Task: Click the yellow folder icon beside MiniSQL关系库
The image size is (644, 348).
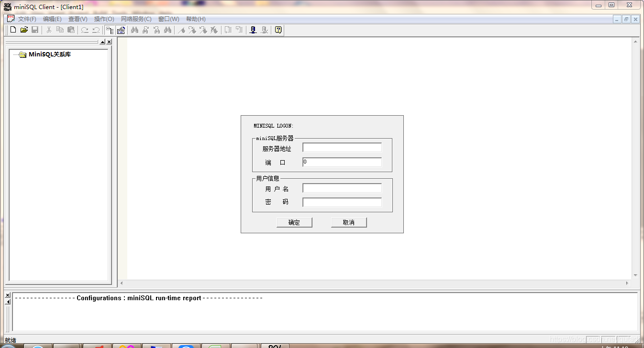Action: click(x=22, y=54)
